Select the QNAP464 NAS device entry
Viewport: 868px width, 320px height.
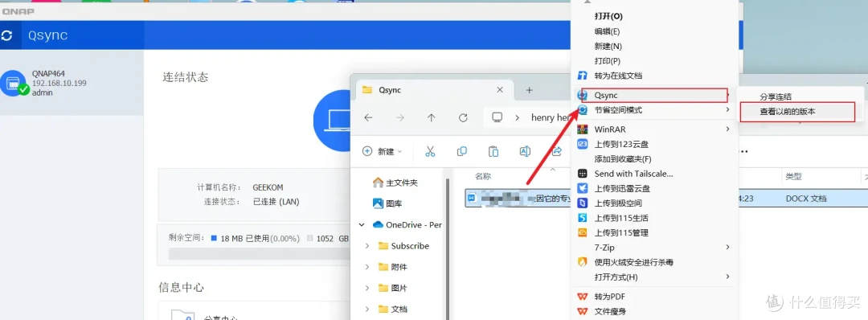(72, 84)
